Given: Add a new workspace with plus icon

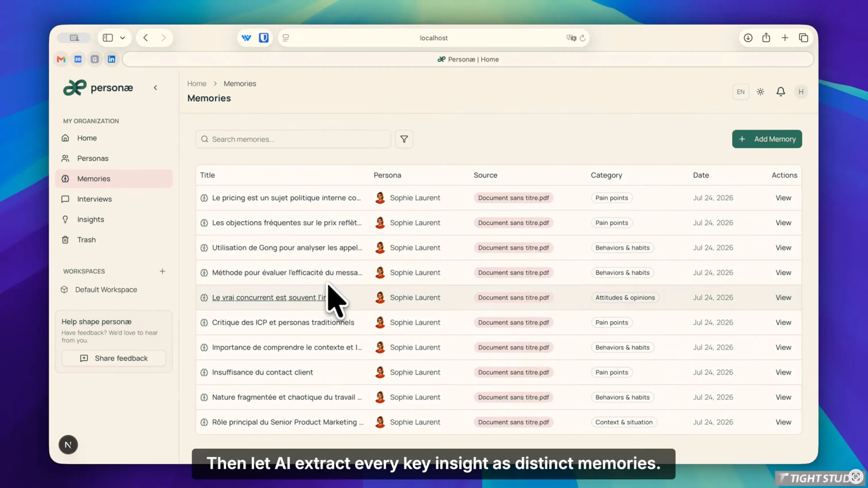Looking at the screenshot, I should coord(162,272).
